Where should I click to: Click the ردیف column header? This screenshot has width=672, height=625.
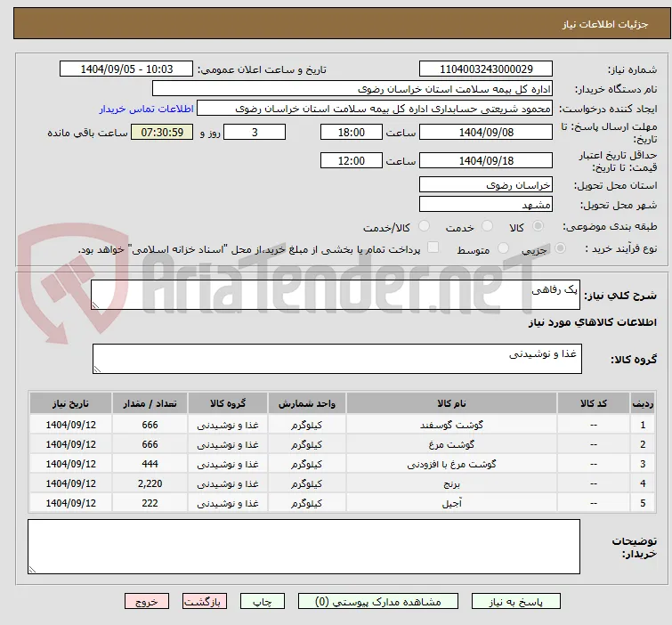(x=643, y=403)
